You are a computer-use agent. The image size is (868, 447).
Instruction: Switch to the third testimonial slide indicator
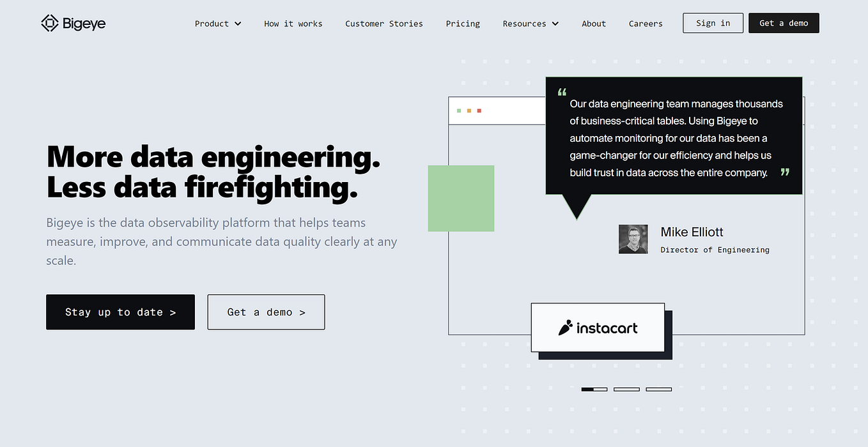point(658,389)
